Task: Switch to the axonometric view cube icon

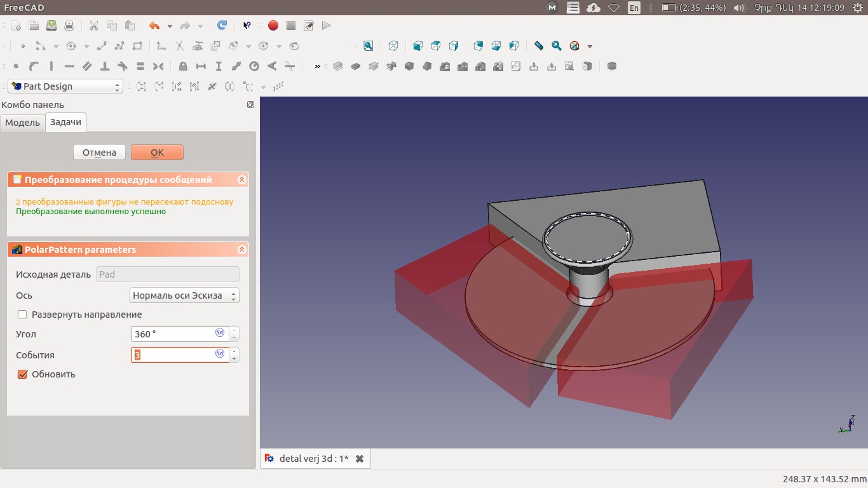Action: [393, 46]
